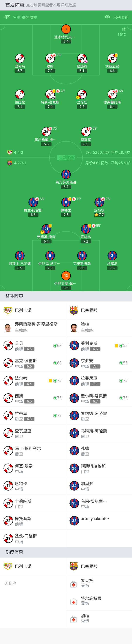
Task: Open coach 弗朗西斯科-罗德里格斯 photo
Action: point(8,327)
